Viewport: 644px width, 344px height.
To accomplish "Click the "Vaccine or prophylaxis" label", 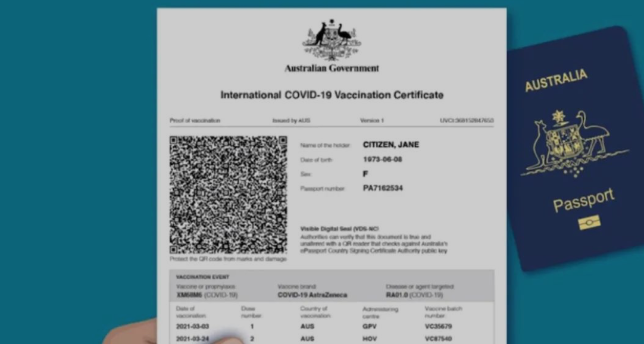I will coord(206,286).
